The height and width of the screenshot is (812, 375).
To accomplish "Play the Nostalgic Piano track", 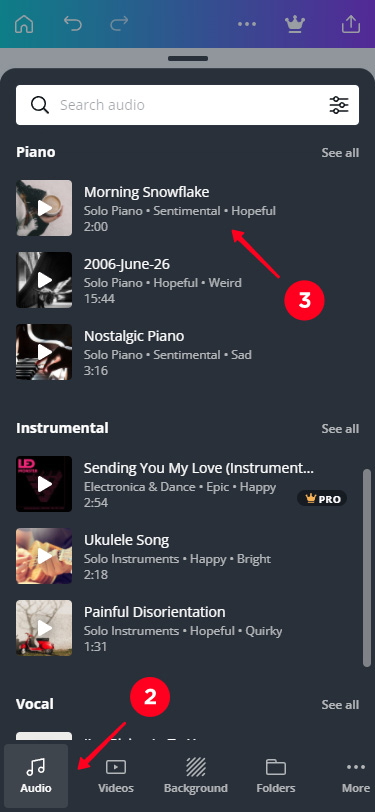I will pos(44,352).
